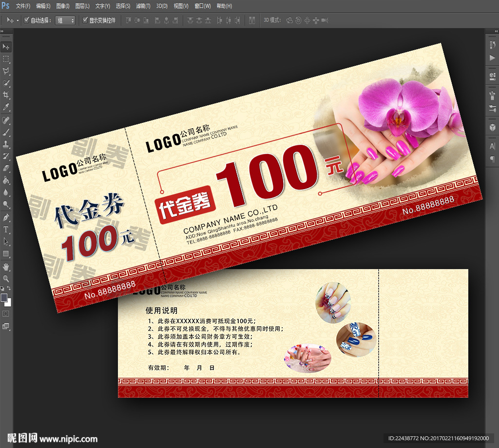Open the Properties panel icon
Image resolution: width=499 pixels, height=448 pixels.
click(492, 76)
